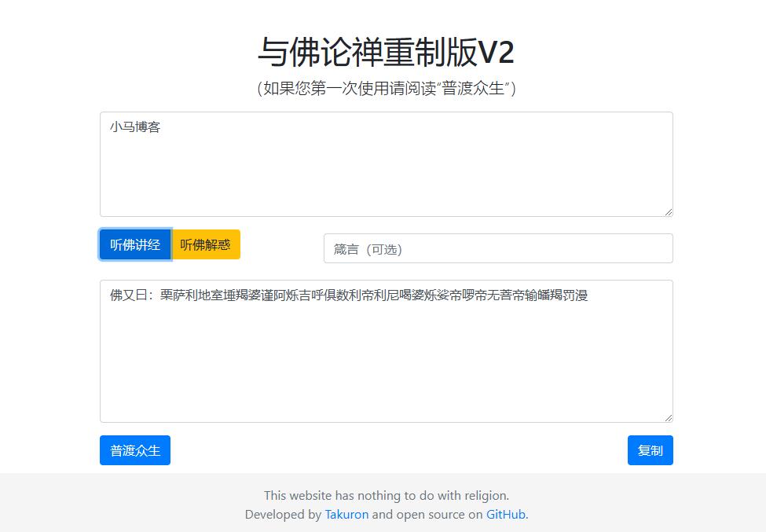
Task: Grab the top textarea's resize handle
Action: coord(669,212)
